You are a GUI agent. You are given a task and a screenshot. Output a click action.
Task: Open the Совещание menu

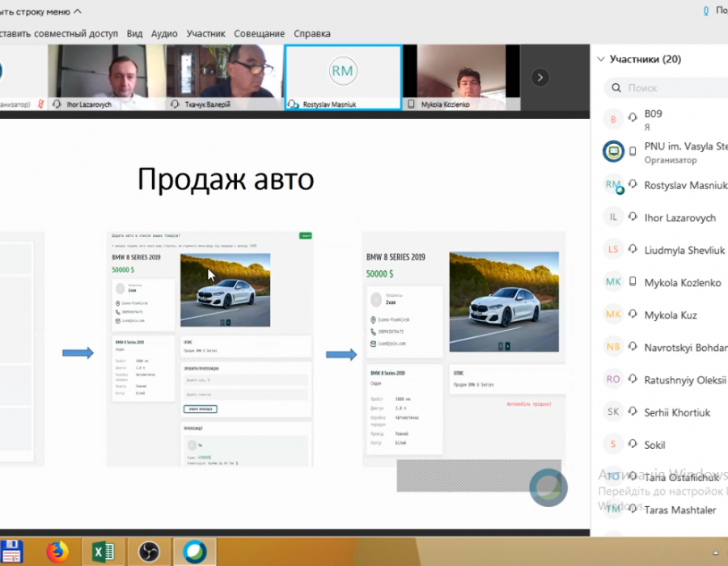pos(259,34)
